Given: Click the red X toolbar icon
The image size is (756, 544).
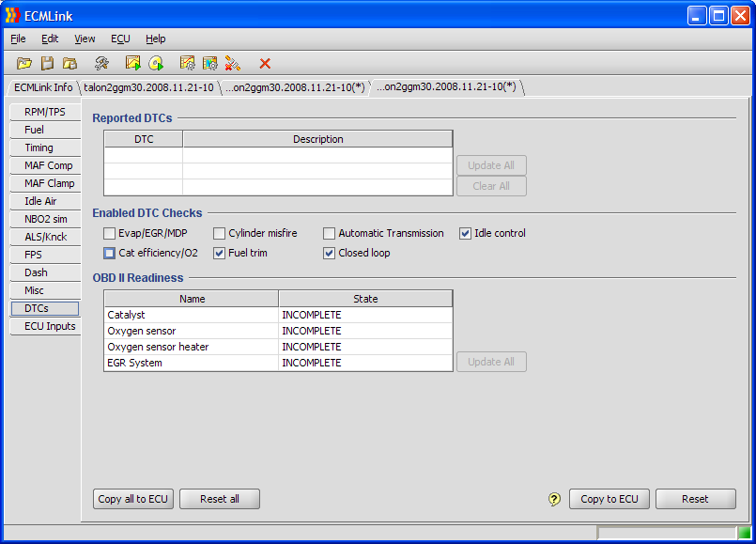Looking at the screenshot, I should [265, 63].
